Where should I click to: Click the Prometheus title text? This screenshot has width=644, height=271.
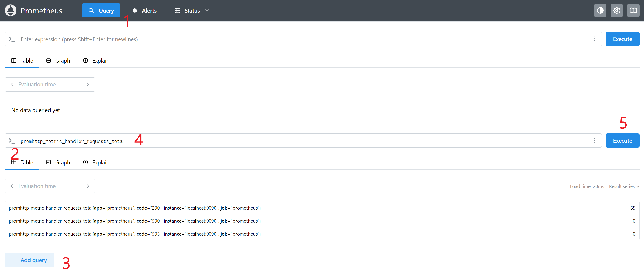coord(41,11)
